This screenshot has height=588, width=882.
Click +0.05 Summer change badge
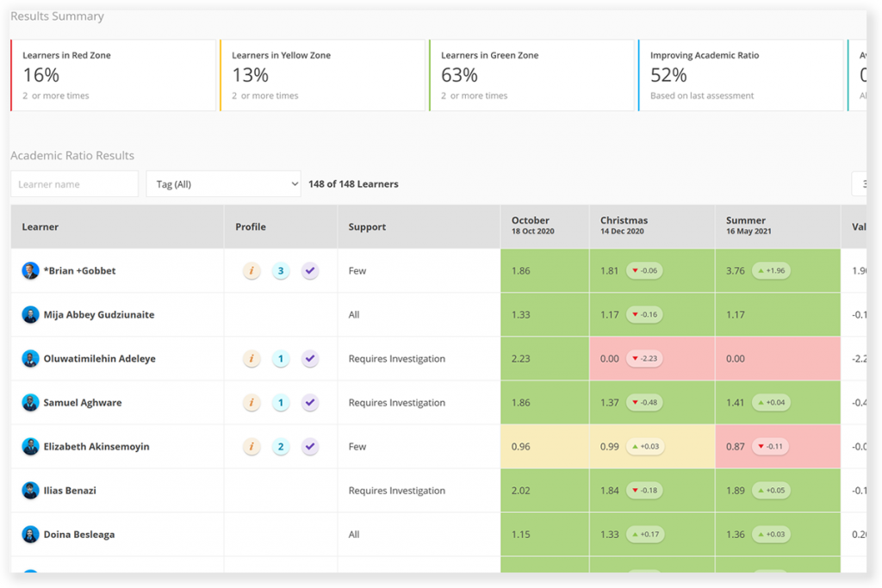tap(771, 491)
